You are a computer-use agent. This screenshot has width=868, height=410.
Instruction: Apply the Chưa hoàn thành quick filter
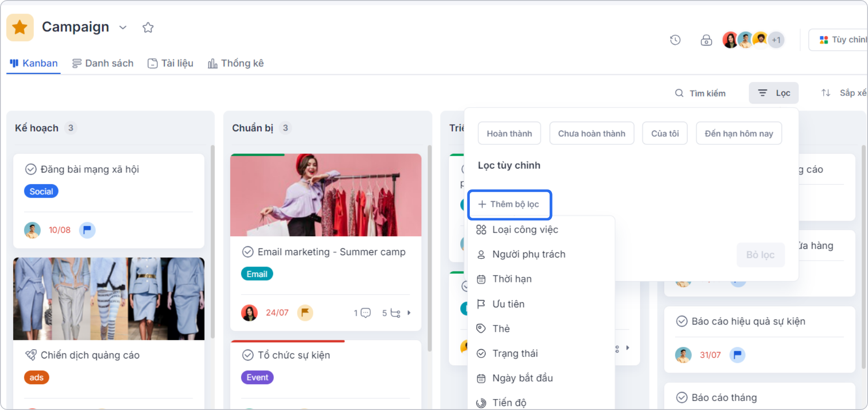(x=591, y=133)
